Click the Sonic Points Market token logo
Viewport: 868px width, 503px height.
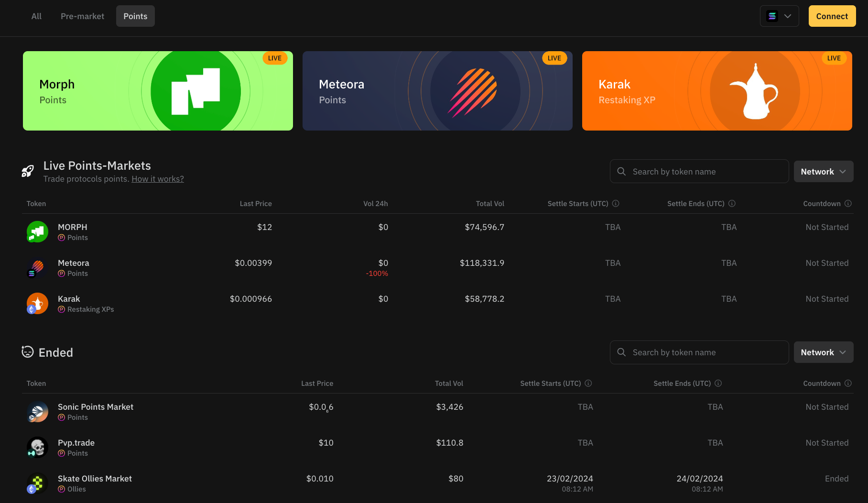point(37,412)
